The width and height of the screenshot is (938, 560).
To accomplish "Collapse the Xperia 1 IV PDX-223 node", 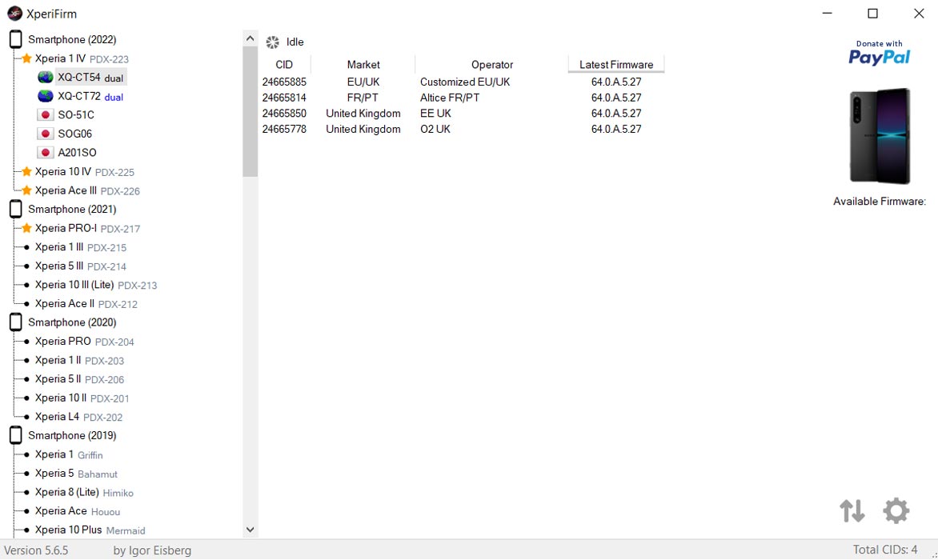I will point(82,58).
